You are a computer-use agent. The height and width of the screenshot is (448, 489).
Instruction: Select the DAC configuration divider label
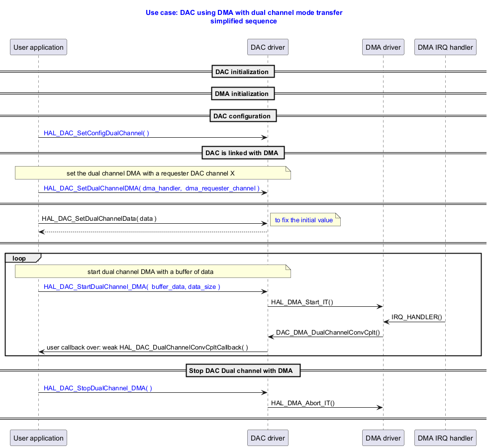(243, 116)
